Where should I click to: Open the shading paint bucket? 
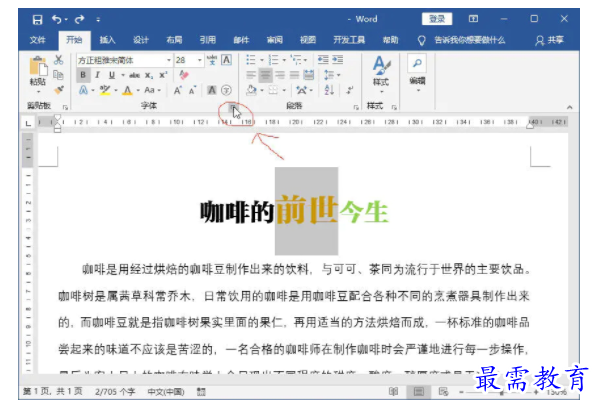(251, 90)
